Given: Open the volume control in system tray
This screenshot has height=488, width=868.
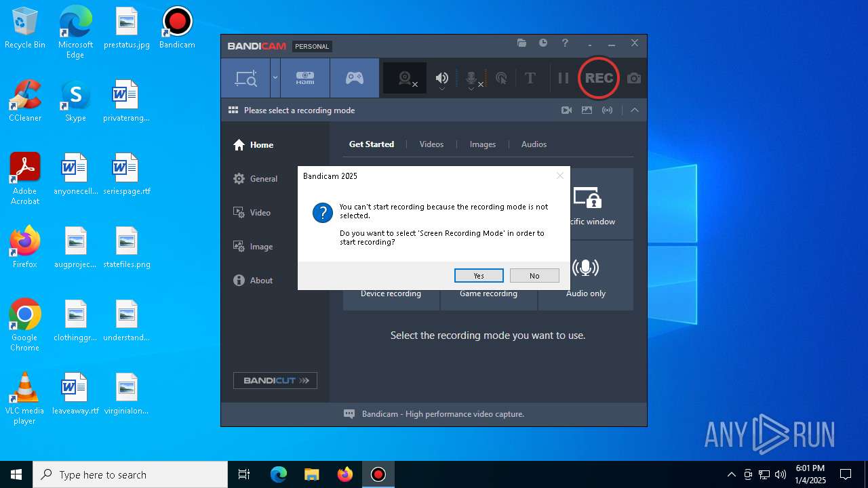Looking at the screenshot, I should tap(781, 474).
